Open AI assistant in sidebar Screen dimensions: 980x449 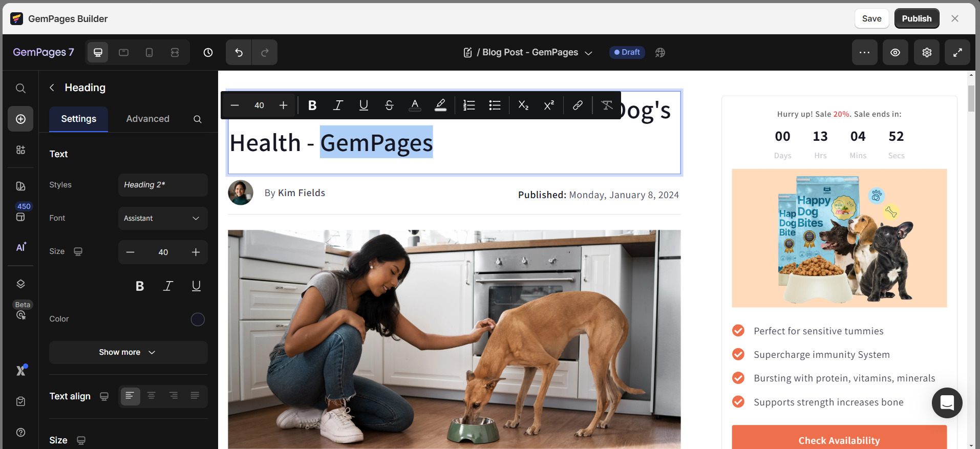click(x=20, y=247)
